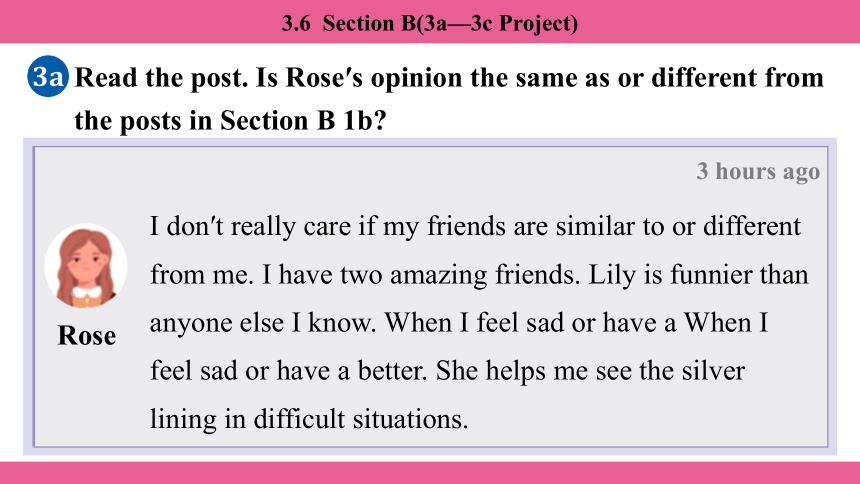Click the pink header bar
Viewport: 860px width, 484px height.
coord(430,21)
